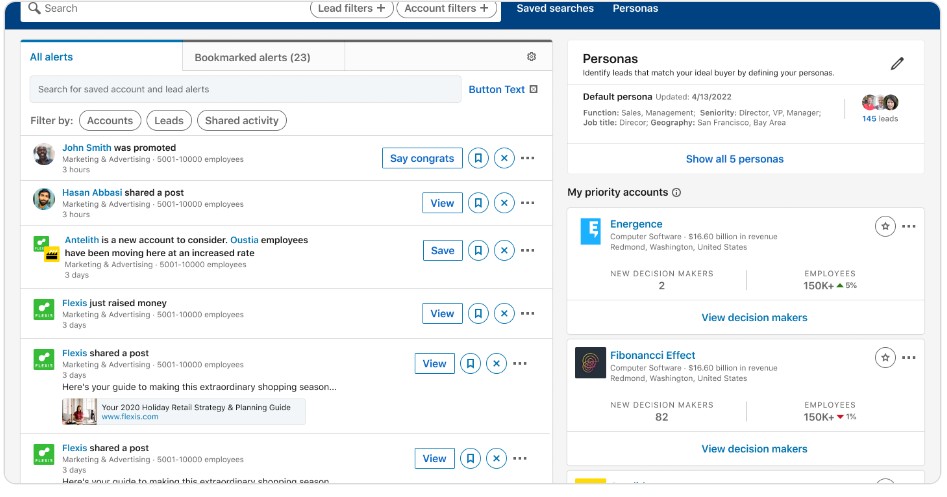Open the Bookmarked alerts (23) tab
This screenshot has width=947, height=497.
point(252,57)
